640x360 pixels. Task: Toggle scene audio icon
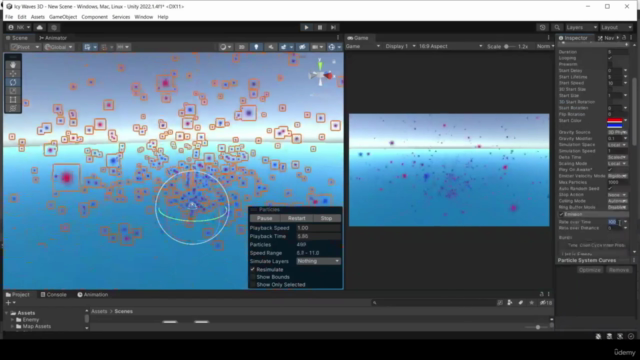[270, 47]
